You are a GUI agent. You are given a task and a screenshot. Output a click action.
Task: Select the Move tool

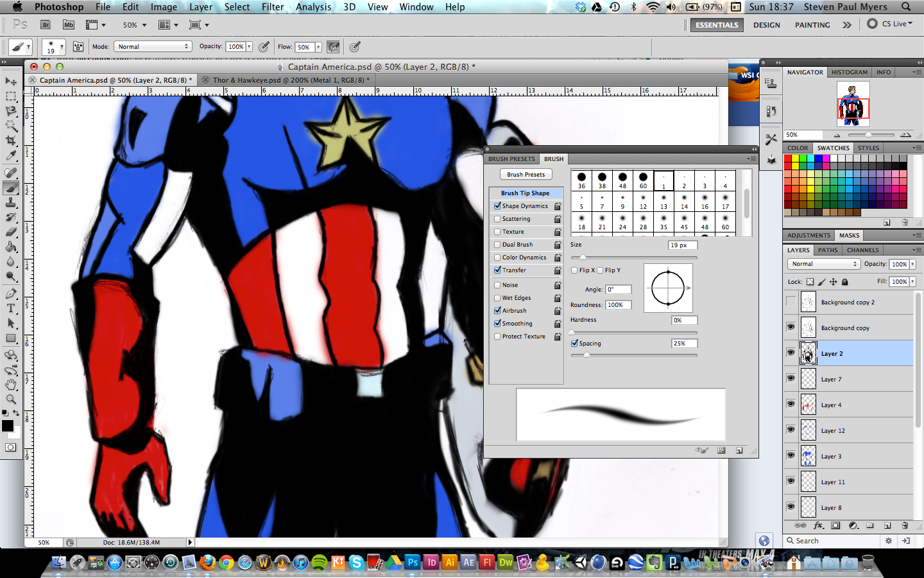[11, 82]
